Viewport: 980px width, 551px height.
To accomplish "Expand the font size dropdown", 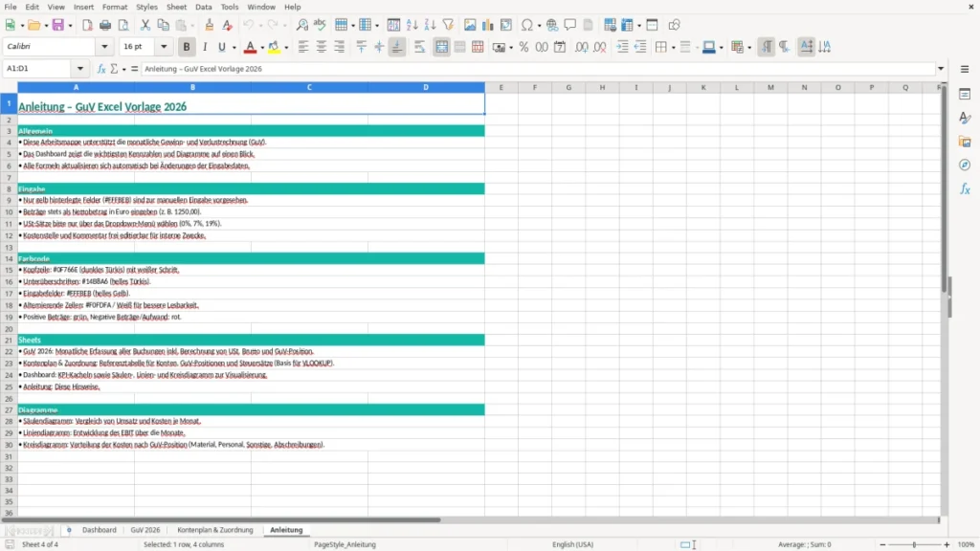I will 164,47.
